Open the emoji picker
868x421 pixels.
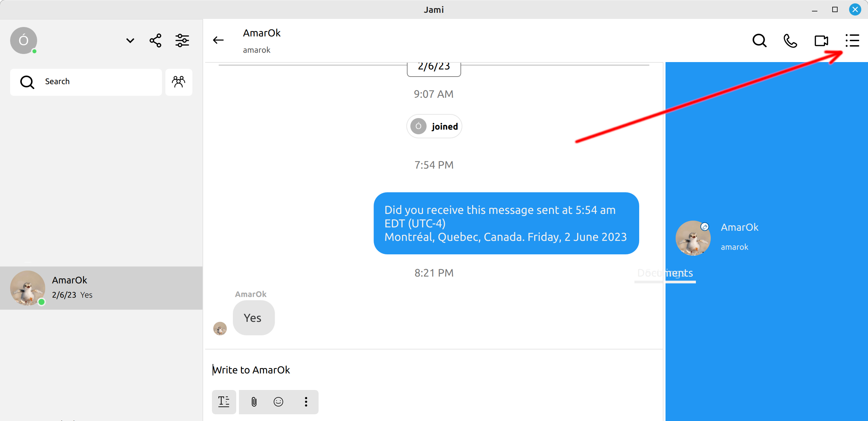coord(278,402)
